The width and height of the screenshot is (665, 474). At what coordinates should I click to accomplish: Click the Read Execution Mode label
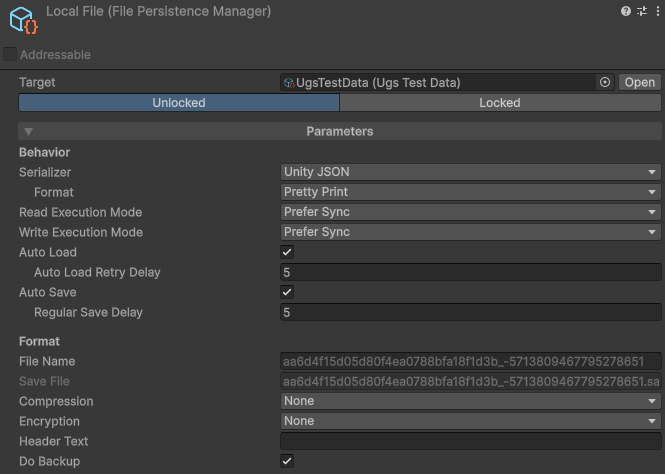(x=81, y=212)
